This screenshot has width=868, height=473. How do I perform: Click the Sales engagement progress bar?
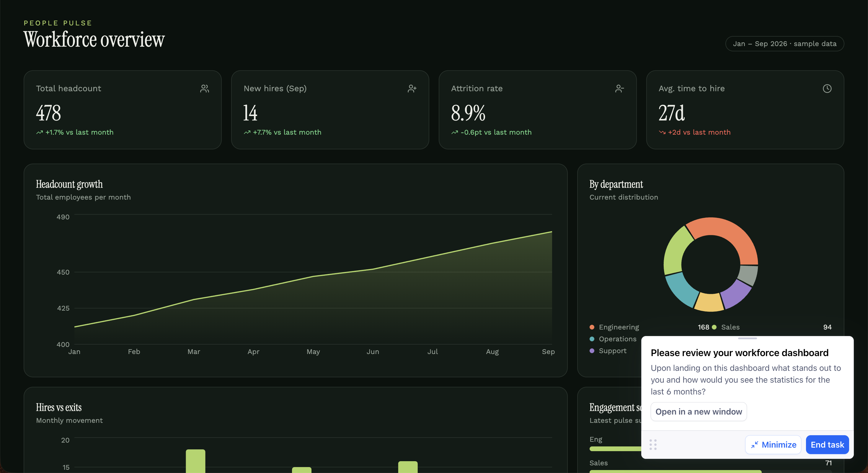[710, 471]
